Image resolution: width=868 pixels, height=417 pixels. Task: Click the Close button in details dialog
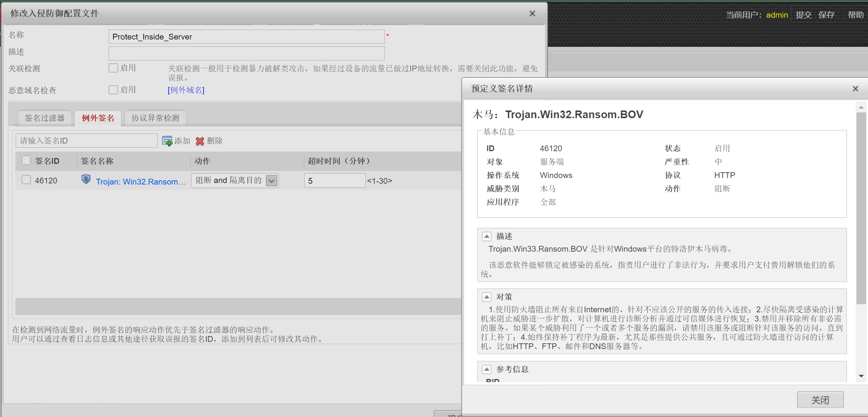tap(820, 400)
